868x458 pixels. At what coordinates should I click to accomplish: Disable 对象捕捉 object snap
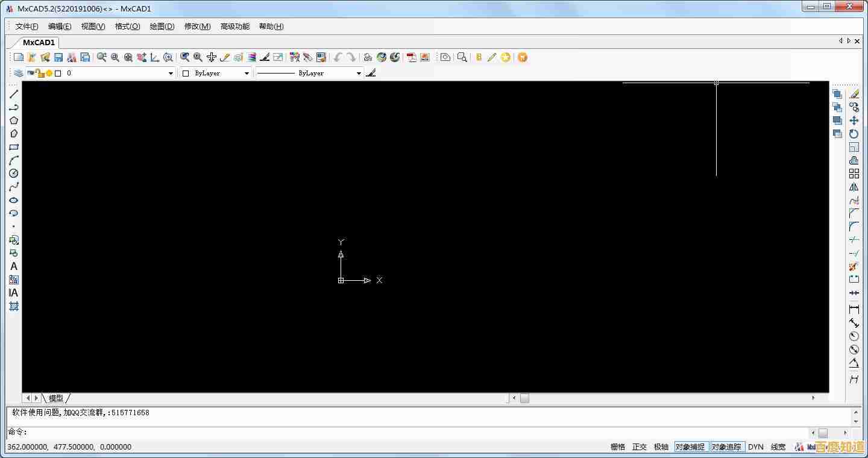point(690,447)
